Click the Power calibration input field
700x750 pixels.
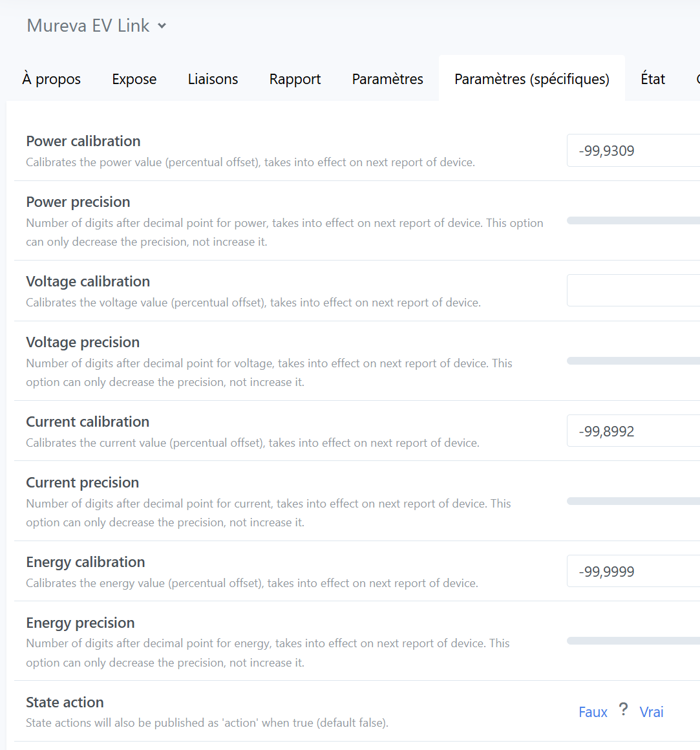(633, 151)
